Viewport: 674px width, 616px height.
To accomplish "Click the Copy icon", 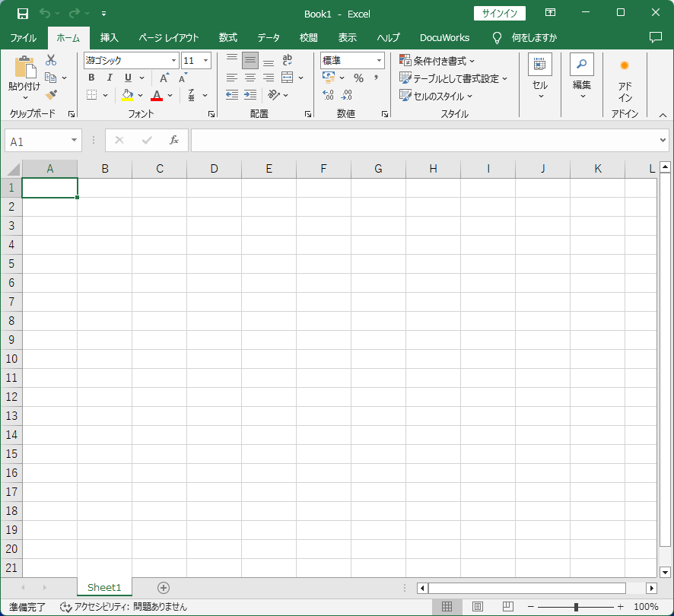I will [x=51, y=78].
